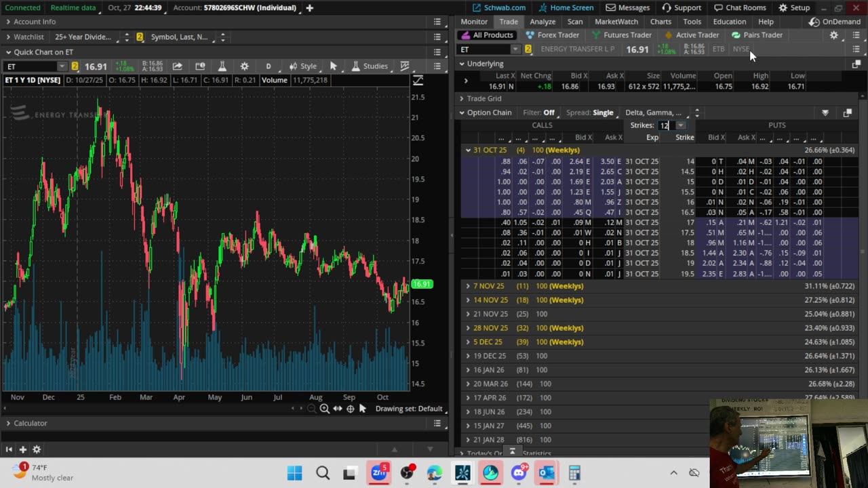Switch to the Charts tab
Image resolution: width=868 pixels, height=488 pixels.
click(660, 22)
